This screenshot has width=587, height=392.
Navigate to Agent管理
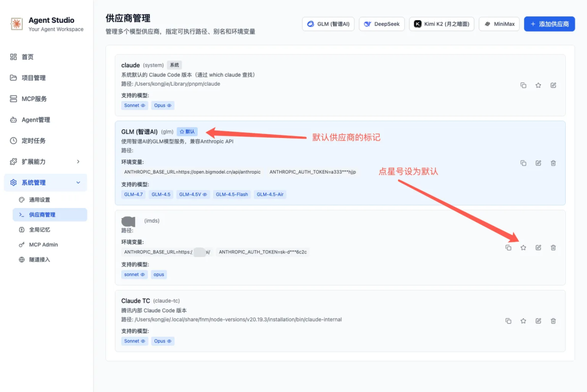pyautogui.click(x=46, y=119)
